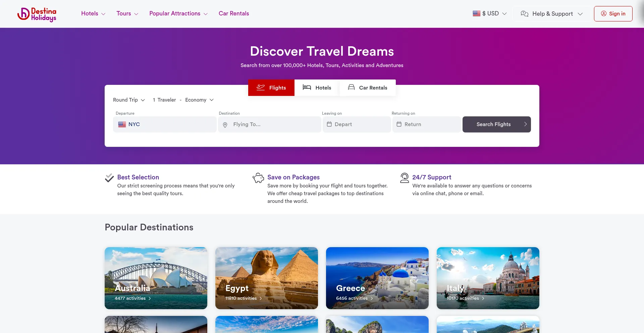Click the US flag currency icon
The height and width of the screenshot is (333, 644).
click(x=477, y=14)
